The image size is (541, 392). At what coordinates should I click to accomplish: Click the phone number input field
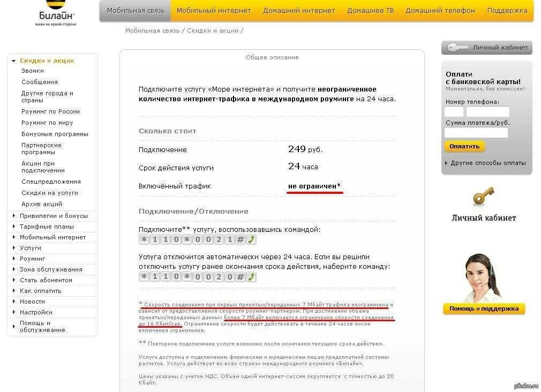tap(487, 112)
